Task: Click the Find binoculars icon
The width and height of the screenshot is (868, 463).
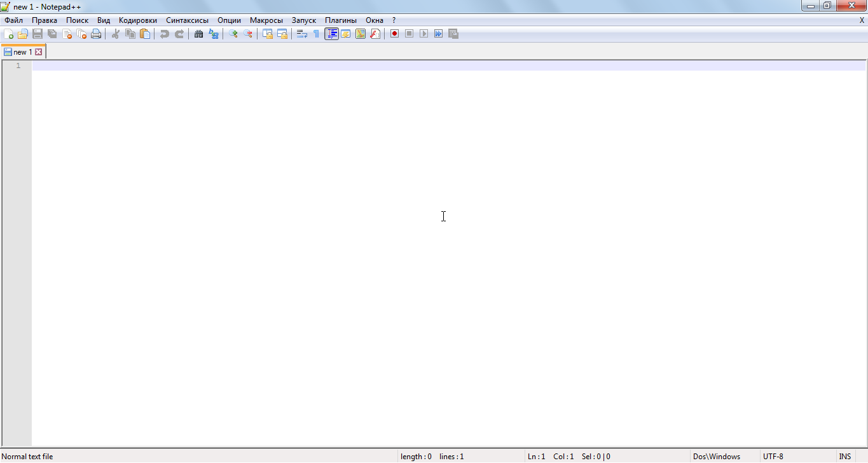Action: coord(198,34)
